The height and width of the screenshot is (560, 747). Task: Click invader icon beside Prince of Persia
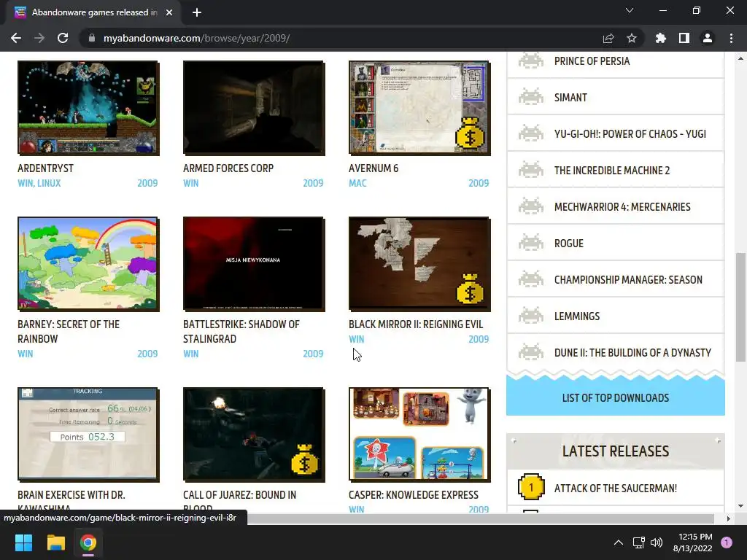[531, 61]
